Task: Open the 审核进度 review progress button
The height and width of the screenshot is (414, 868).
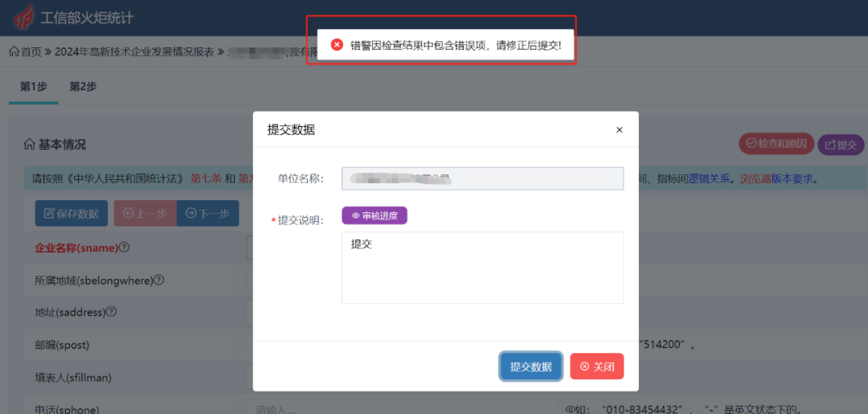Action: click(375, 215)
